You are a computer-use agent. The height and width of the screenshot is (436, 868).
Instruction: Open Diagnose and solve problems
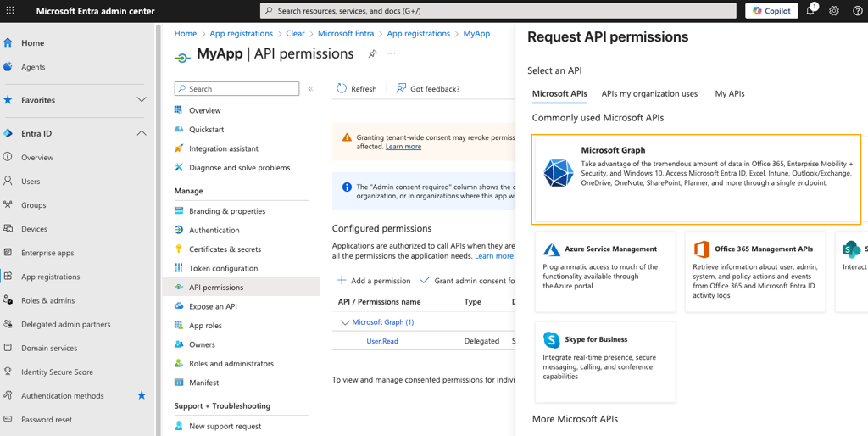[242, 167]
